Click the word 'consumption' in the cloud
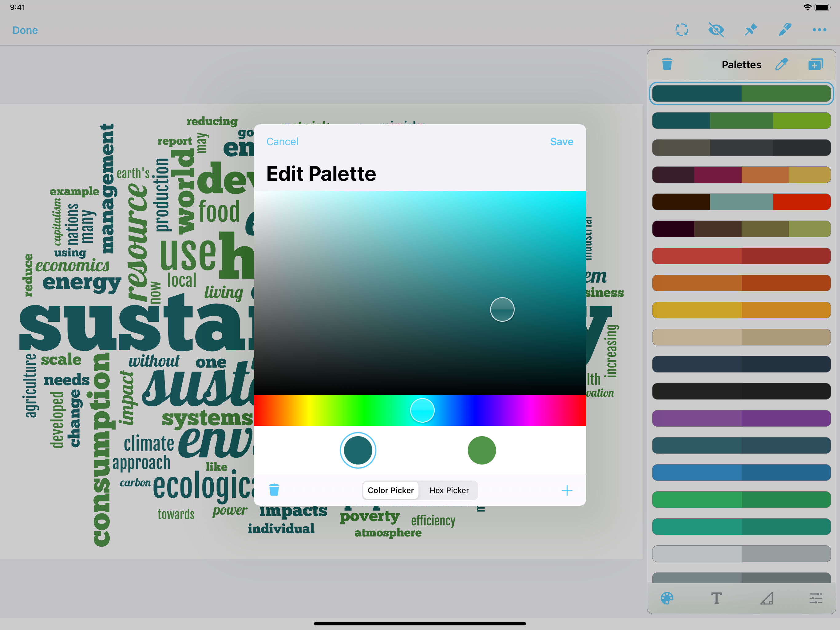 pos(101,449)
